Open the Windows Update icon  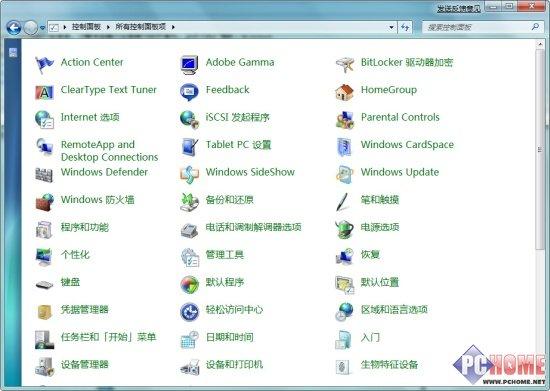pyautogui.click(x=345, y=175)
